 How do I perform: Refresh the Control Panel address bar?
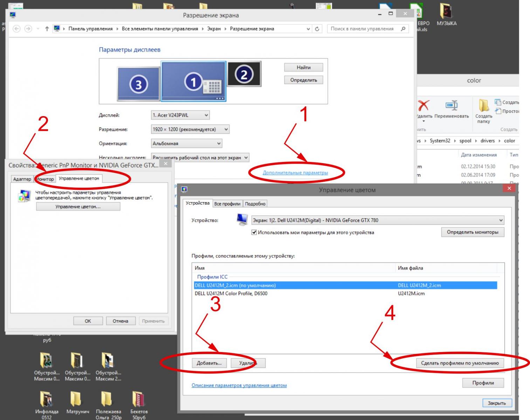317,29
